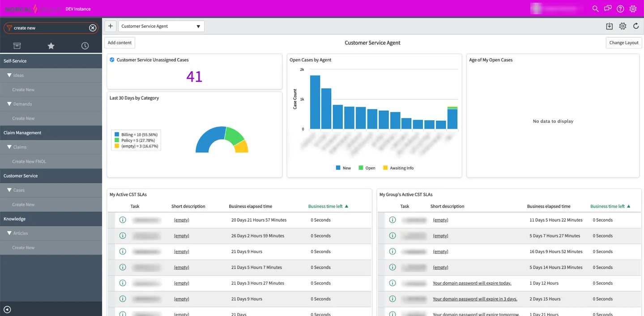Preview the 16 Days 9 Hours 52 Minutes record
This screenshot has height=316, width=644.
point(392,251)
